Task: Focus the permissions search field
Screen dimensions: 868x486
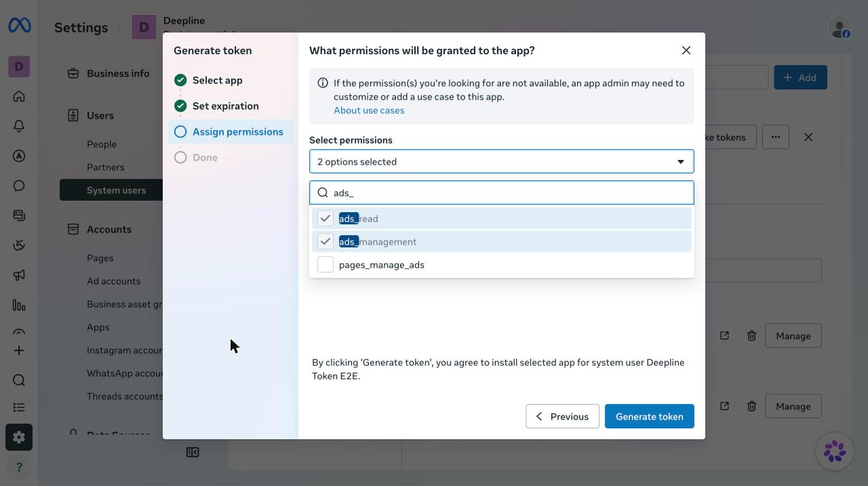Action: pos(502,193)
